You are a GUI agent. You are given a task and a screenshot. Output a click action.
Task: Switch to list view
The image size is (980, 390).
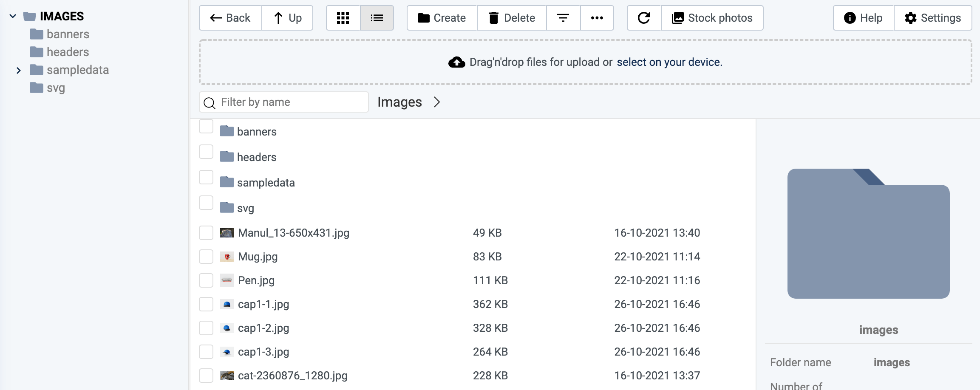[377, 18]
